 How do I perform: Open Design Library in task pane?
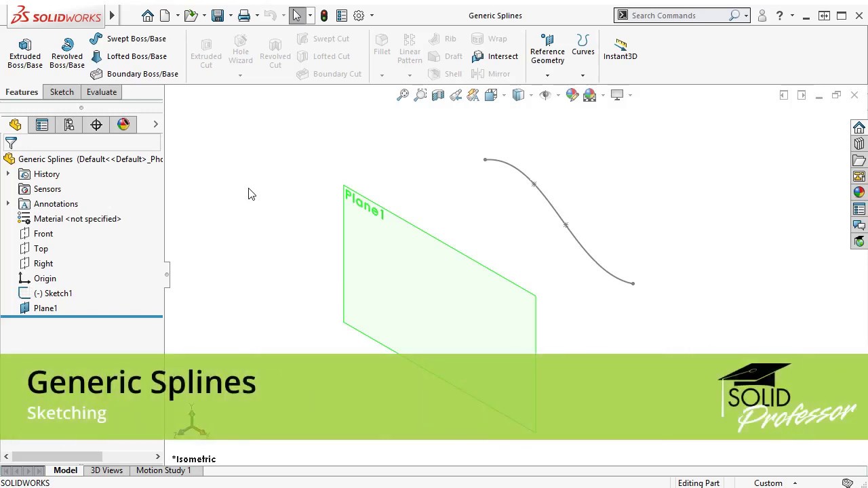click(859, 144)
